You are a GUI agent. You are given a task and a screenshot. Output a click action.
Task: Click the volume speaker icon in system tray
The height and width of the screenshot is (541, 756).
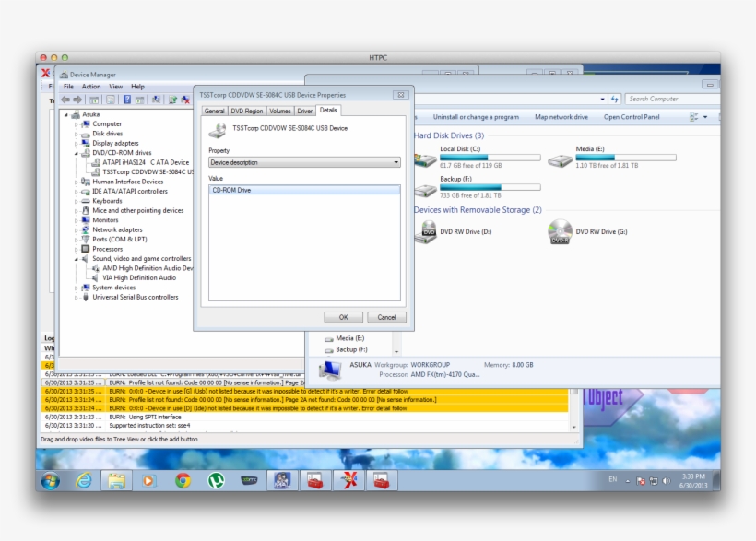pyautogui.click(x=667, y=481)
